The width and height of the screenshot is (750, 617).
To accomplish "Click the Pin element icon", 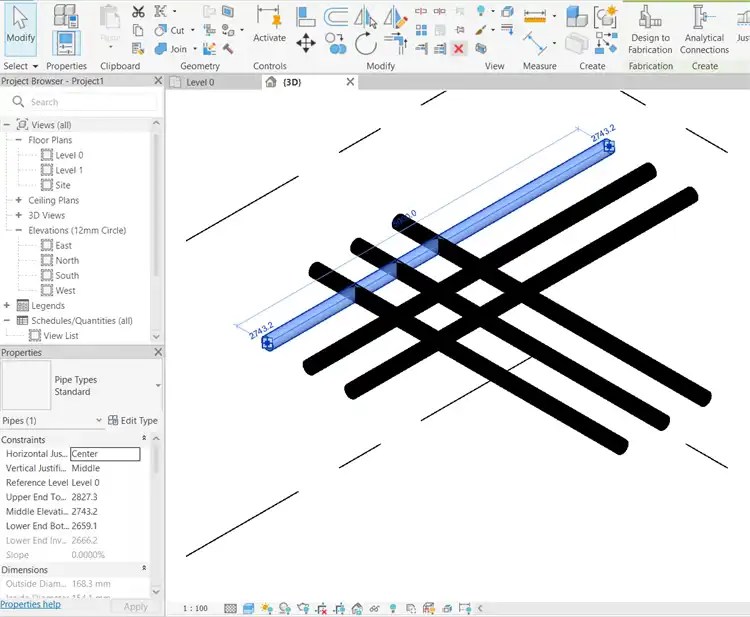I will click(460, 30).
